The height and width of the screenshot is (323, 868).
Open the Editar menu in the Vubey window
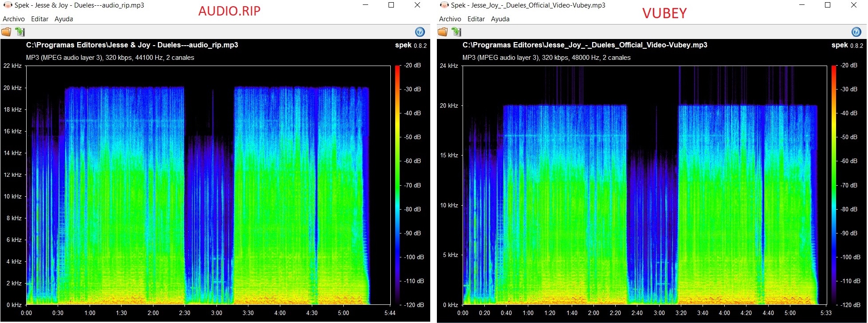[476, 19]
